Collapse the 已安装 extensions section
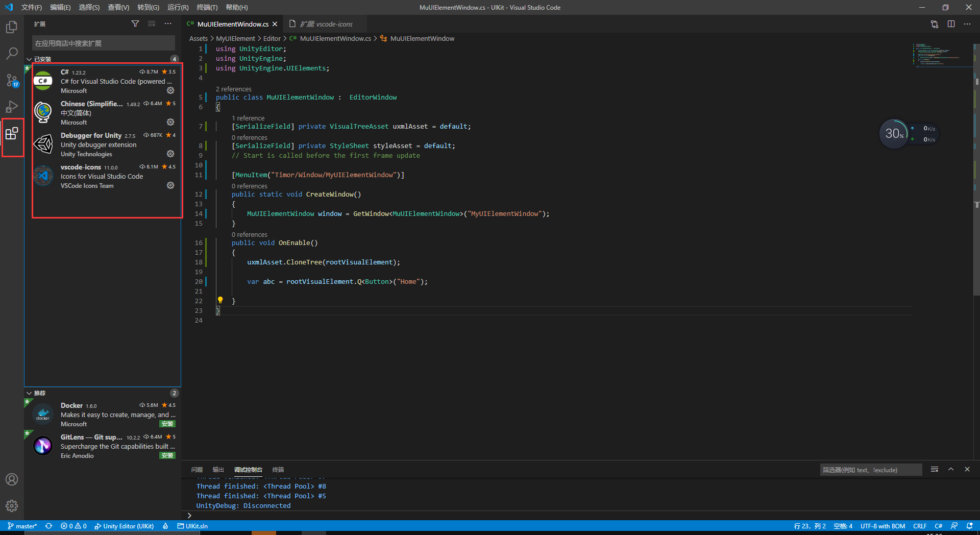The width and height of the screenshot is (980, 535). 30,59
